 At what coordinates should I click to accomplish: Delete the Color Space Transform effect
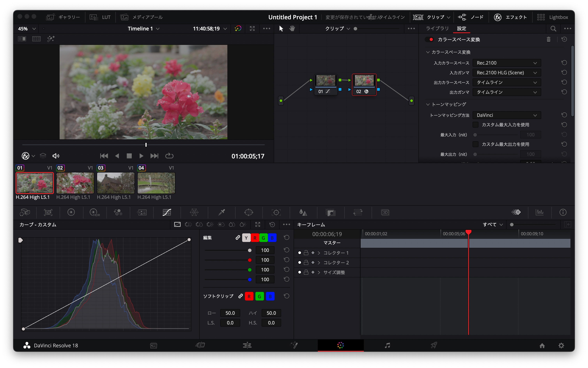tap(548, 39)
